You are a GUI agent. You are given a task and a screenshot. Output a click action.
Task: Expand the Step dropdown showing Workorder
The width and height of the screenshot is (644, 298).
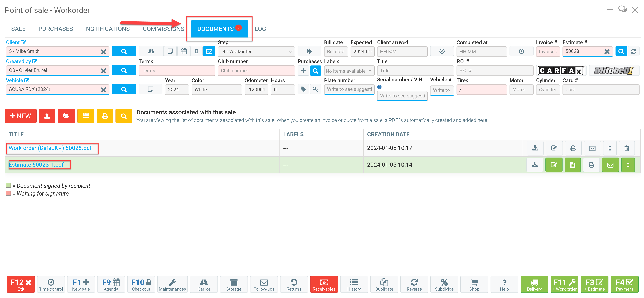point(256,51)
